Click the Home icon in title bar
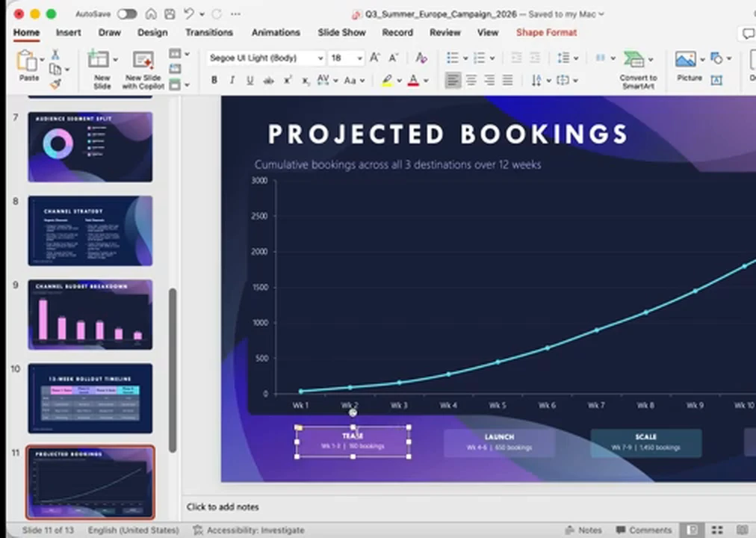 tap(151, 14)
